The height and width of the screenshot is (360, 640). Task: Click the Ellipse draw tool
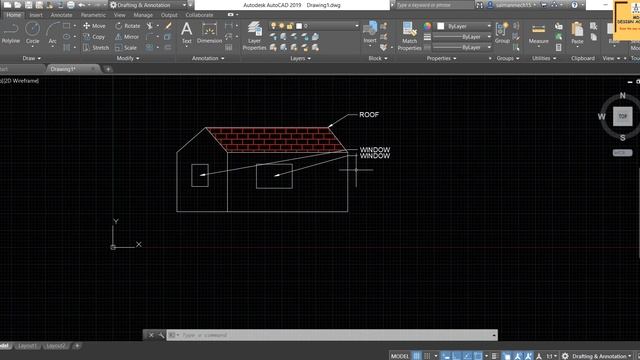(67, 37)
